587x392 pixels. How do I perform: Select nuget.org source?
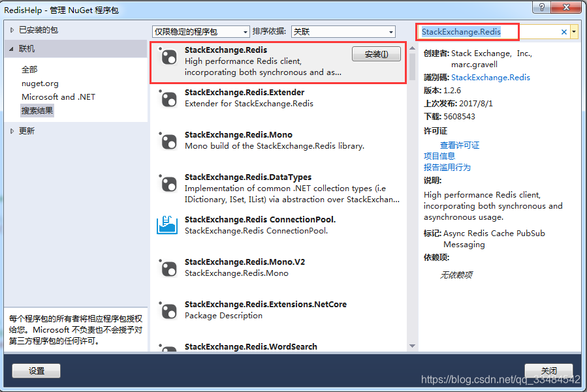[40, 83]
